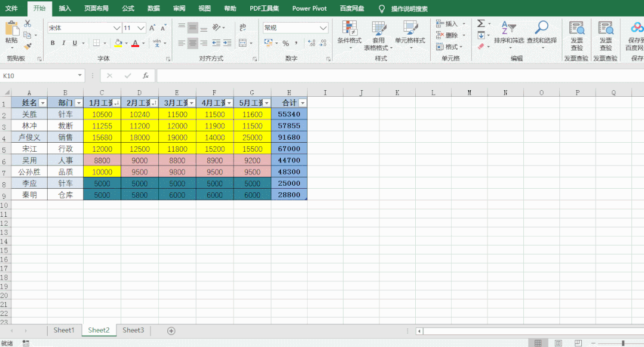The width and height of the screenshot is (644, 347).
Task: Add a new sheet with plus button
Action: tap(171, 331)
